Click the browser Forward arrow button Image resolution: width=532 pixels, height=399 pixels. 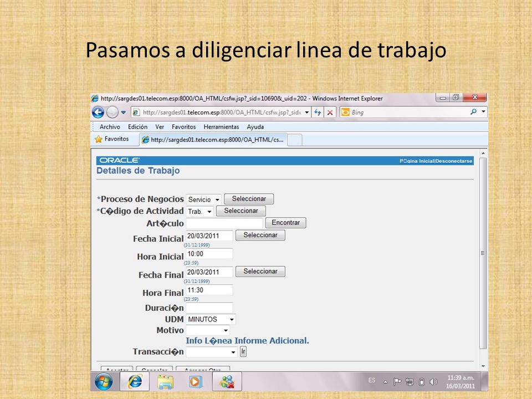(112, 112)
